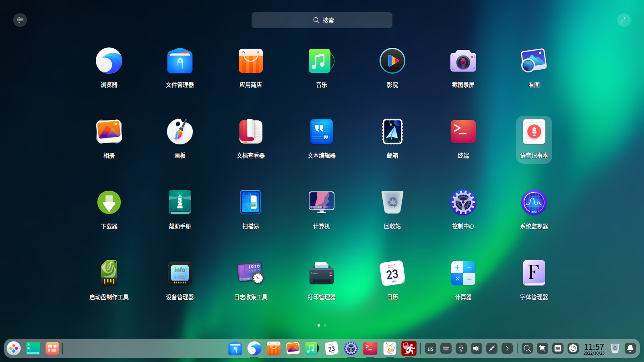Open the 相册 album app
This screenshot has width=644, height=362.
(109, 132)
